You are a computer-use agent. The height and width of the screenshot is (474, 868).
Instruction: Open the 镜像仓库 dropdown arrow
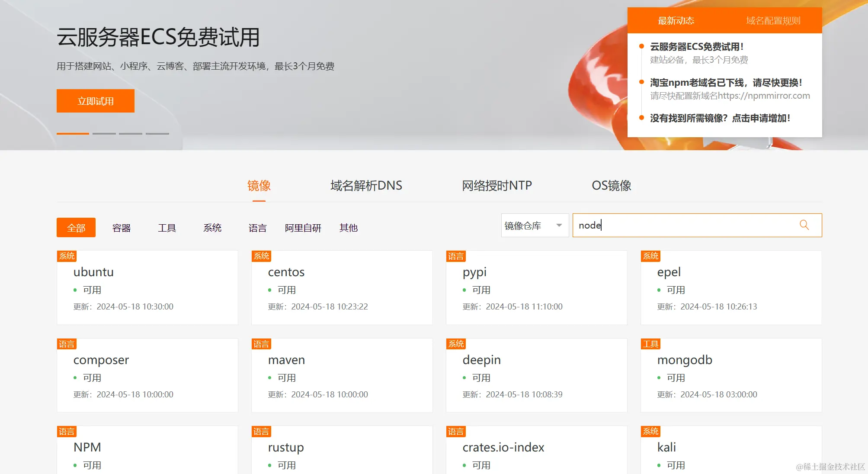pyautogui.click(x=559, y=226)
